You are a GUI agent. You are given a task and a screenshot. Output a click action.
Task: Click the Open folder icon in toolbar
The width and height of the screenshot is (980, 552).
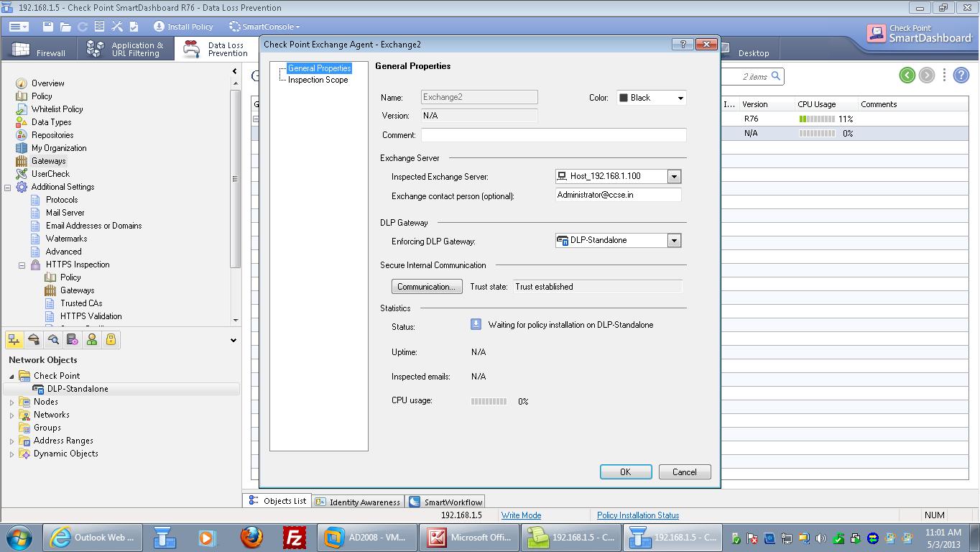(65, 27)
